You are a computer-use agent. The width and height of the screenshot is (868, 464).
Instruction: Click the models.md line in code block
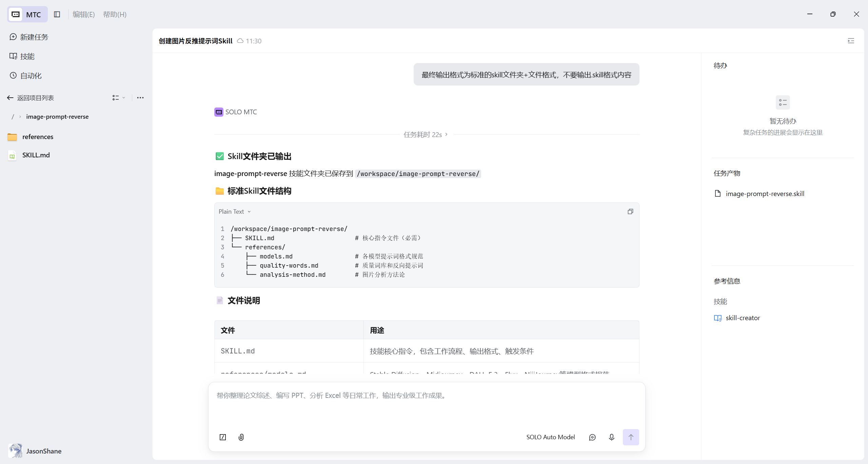point(276,256)
